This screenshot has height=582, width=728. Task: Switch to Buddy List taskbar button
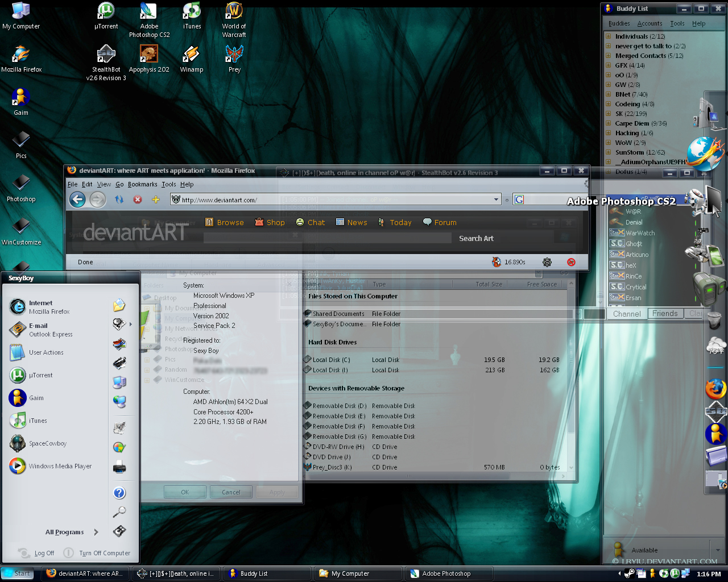pos(267,573)
